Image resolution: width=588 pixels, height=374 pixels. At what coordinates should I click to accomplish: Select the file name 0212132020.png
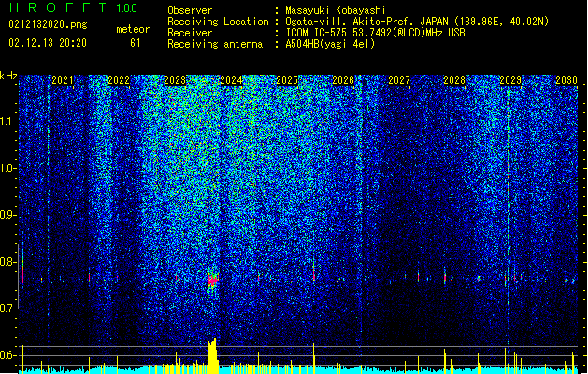click(x=48, y=24)
